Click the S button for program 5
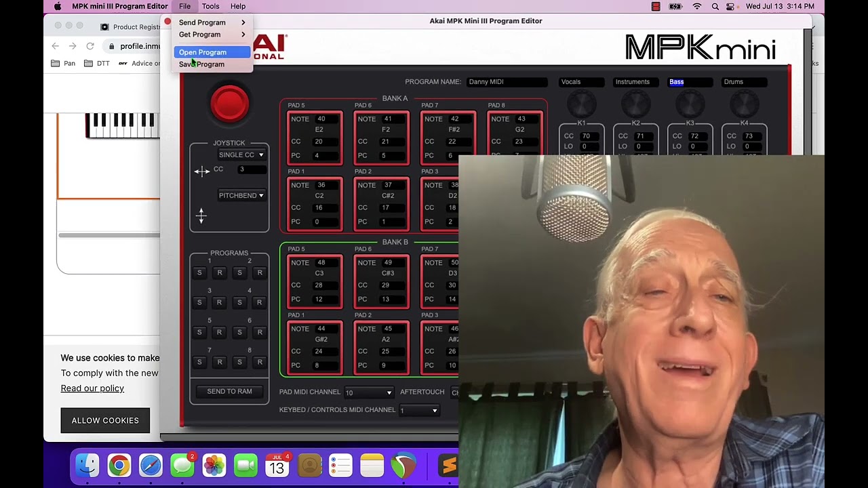Viewport: 868px width, 488px height. point(199,332)
